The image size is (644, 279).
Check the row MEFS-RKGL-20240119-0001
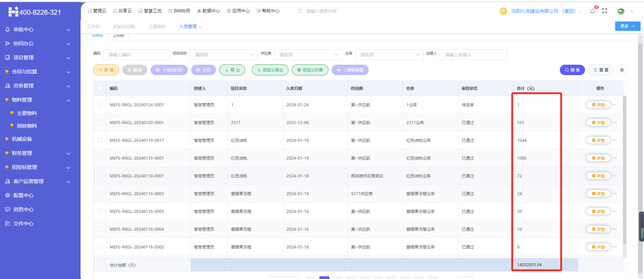(100, 158)
